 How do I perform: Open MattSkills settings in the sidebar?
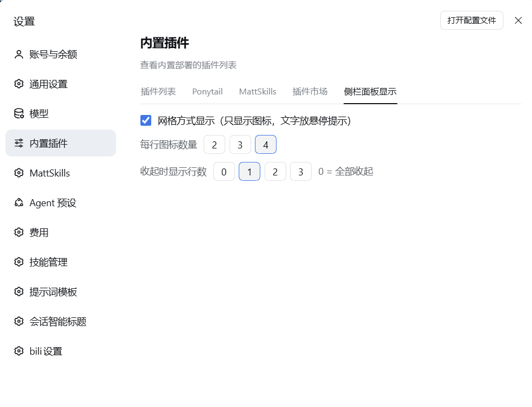pyautogui.click(x=60, y=173)
